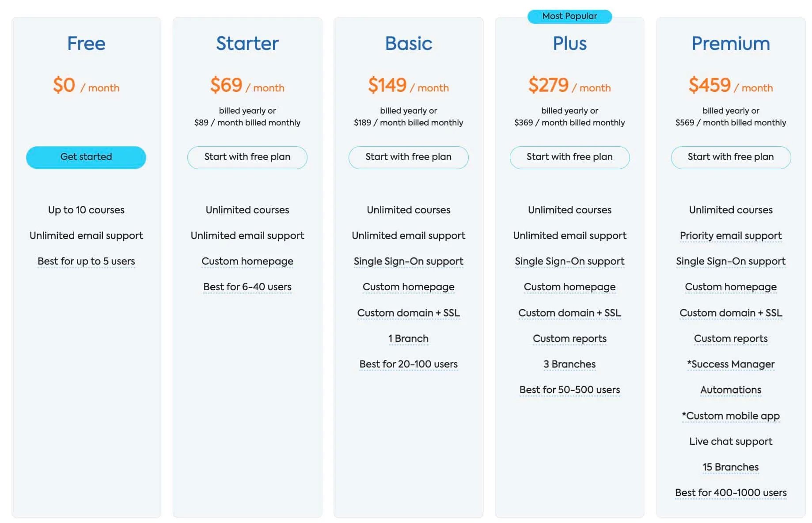Click the Most Popular badge
Viewport: 812px width, 523px height.
coord(569,16)
